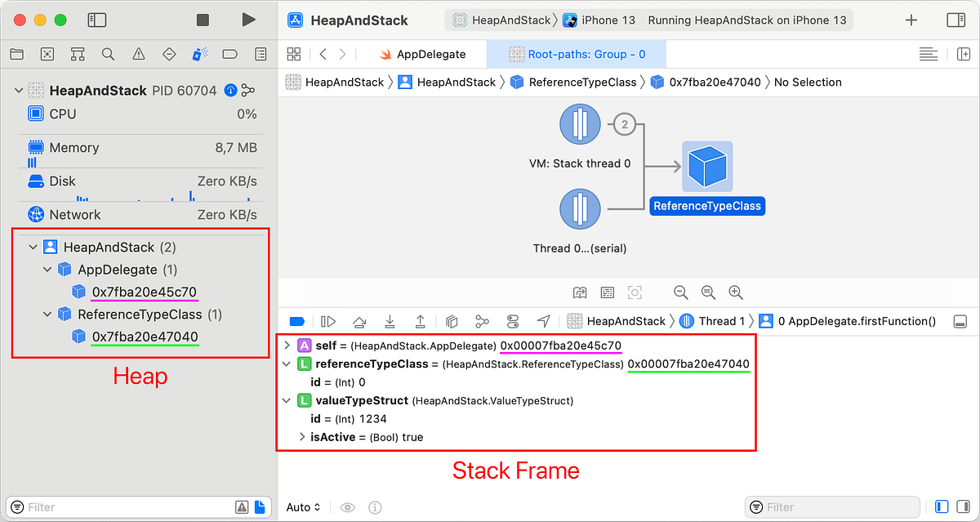
Task: Switch to the AppDelegate tab
Action: pos(425,54)
